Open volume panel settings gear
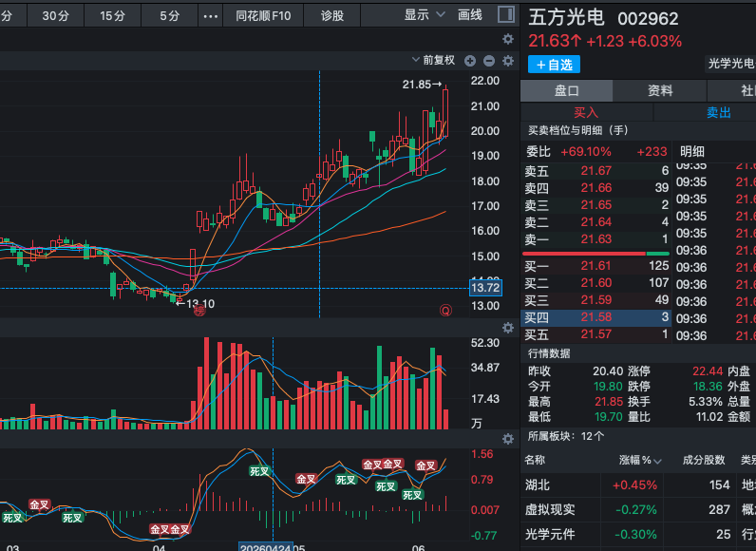Screen dimensions: 756x551 click(508, 328)
